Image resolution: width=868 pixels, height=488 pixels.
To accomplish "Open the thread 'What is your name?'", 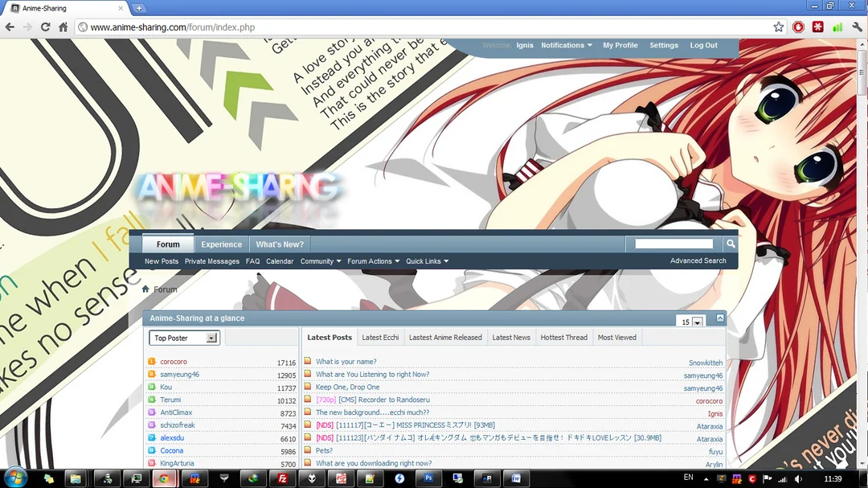I will (346, 362).
